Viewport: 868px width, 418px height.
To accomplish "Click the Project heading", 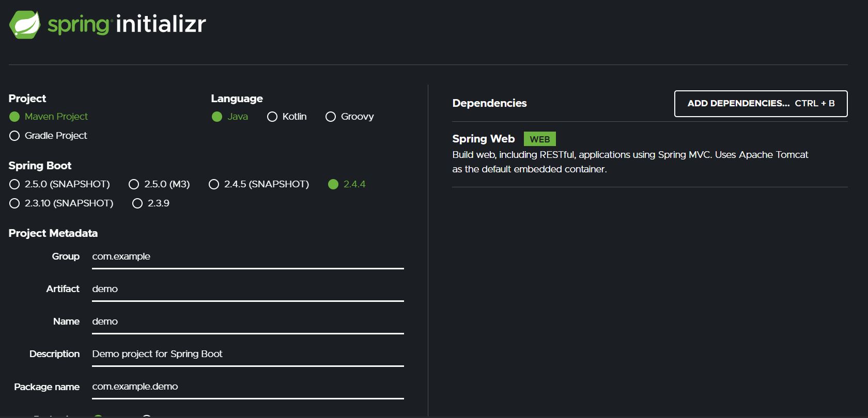I will (27, 99).
